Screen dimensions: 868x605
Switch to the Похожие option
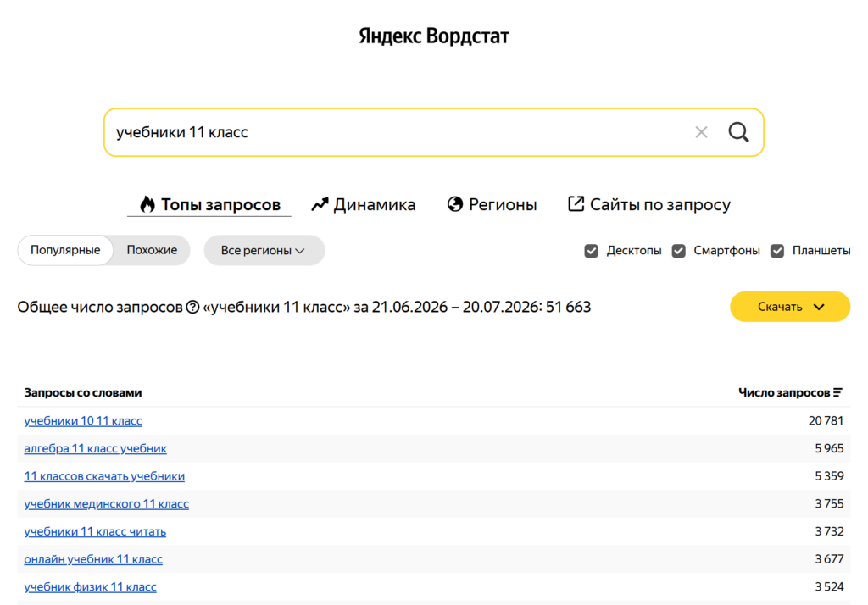coord(152,250)
